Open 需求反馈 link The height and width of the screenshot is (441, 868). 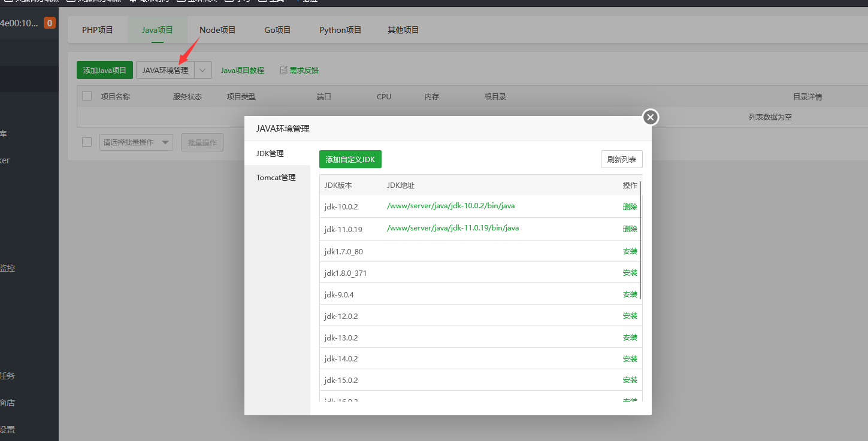304,70
